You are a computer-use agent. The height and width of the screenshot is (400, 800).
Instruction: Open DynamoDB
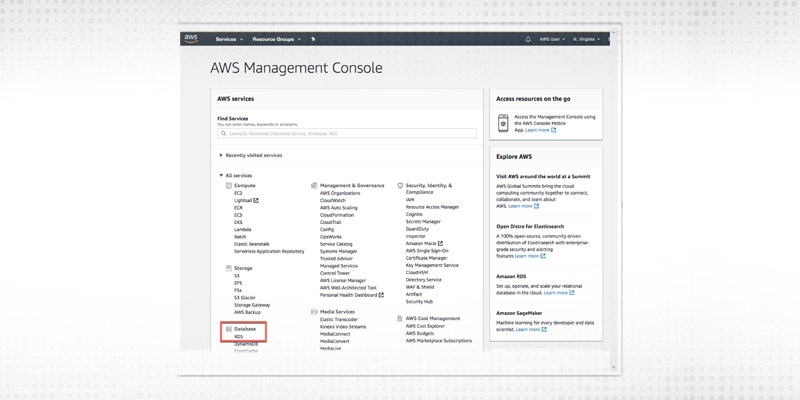tap(246, 344)
